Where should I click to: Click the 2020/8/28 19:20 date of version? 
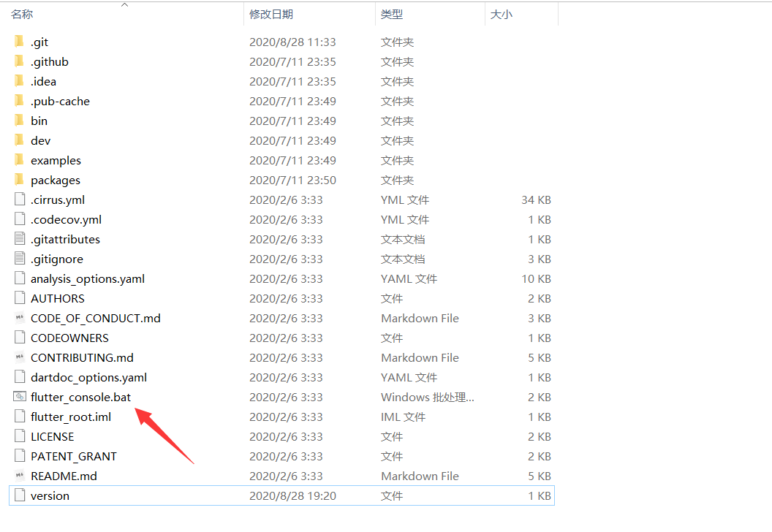coord(292,495)
